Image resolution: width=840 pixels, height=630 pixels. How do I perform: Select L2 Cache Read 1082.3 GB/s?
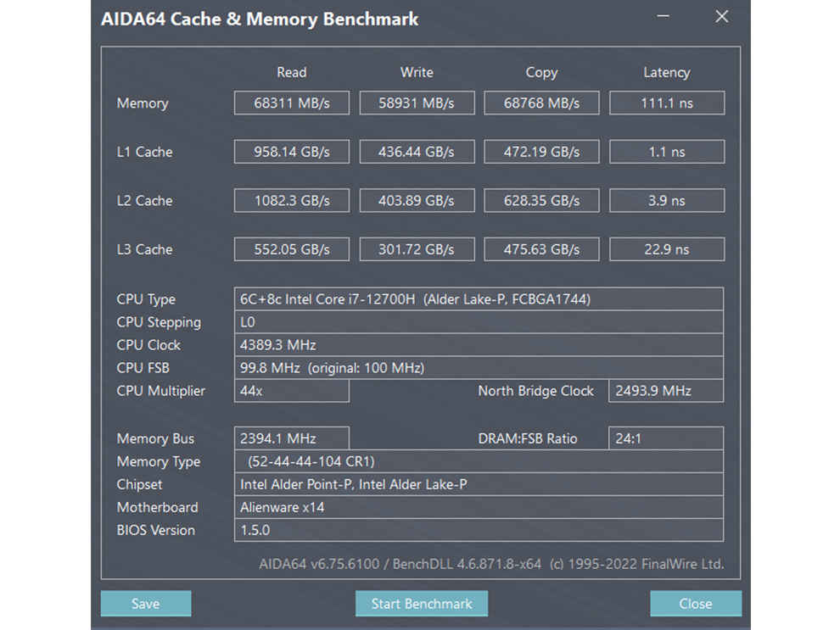[291, 200]
